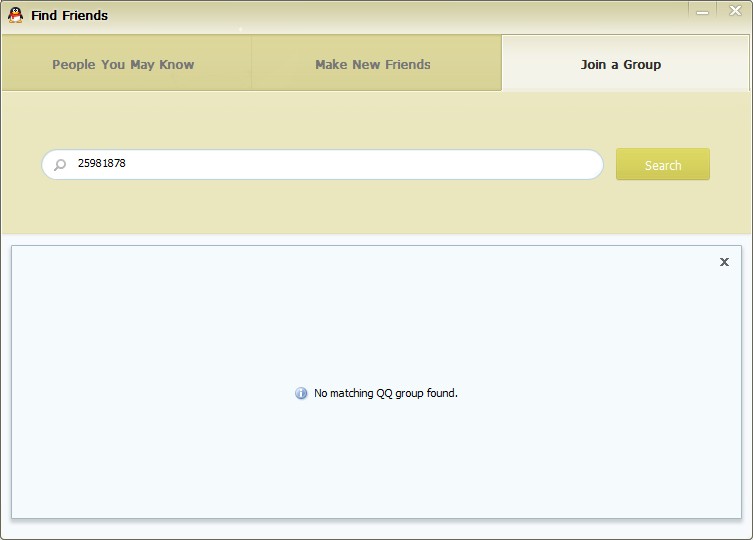
Task: Select the Join a Group tab
Action: coord(625,63)
